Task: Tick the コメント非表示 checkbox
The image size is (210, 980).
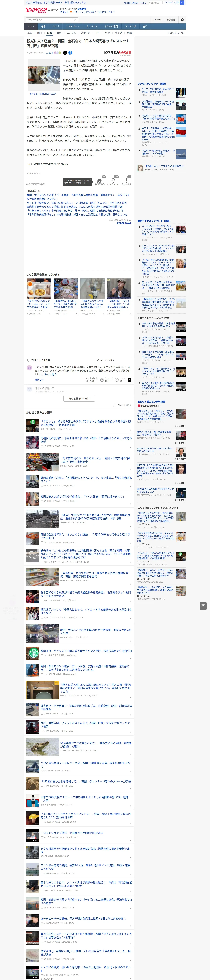Action: (x=115, y=405)
